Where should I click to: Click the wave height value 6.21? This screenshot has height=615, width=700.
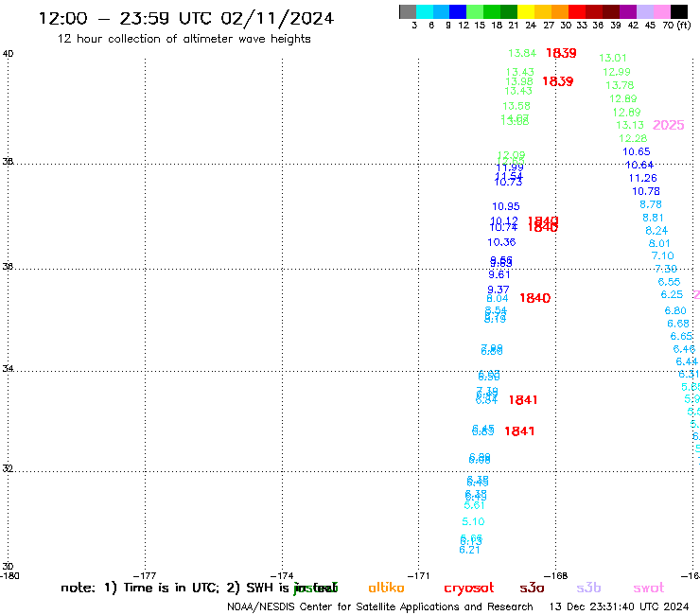pos(469,551)
